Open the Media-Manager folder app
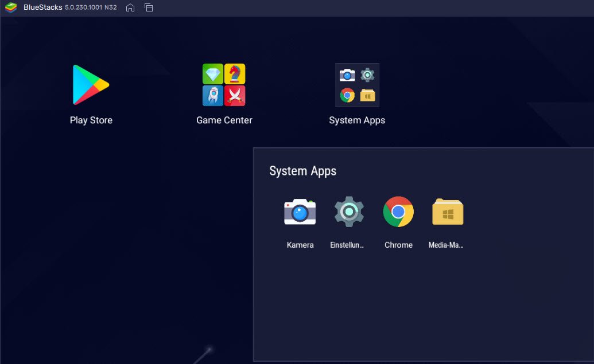The image size is (594, 364). (448, 212)
